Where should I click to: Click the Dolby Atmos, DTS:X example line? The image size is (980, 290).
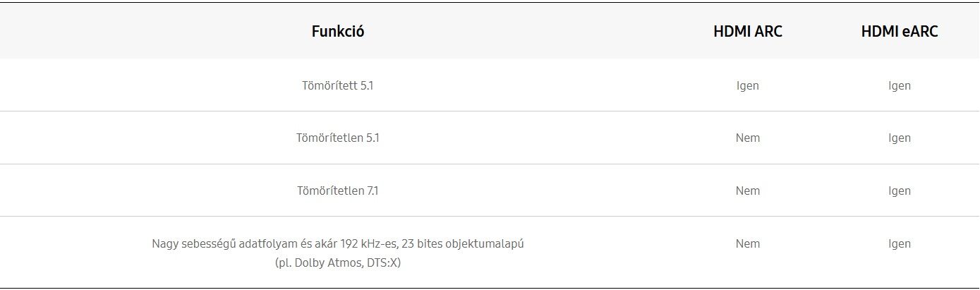click(338, 263)
